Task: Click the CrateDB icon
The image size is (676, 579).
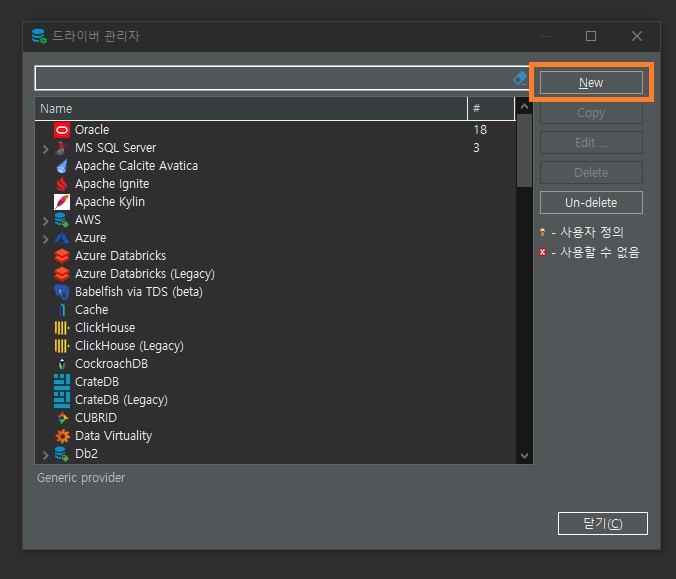Action: [62, 382]
